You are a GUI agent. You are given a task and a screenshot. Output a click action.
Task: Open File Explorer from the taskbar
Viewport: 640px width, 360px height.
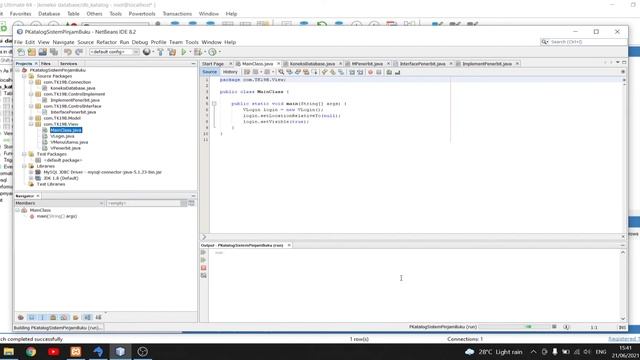(9, 351)
